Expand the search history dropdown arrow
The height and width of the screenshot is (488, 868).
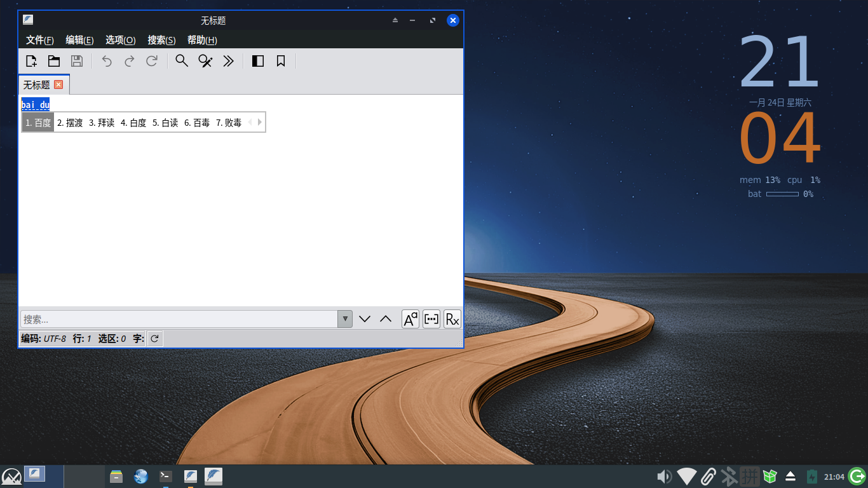[344, 319]
